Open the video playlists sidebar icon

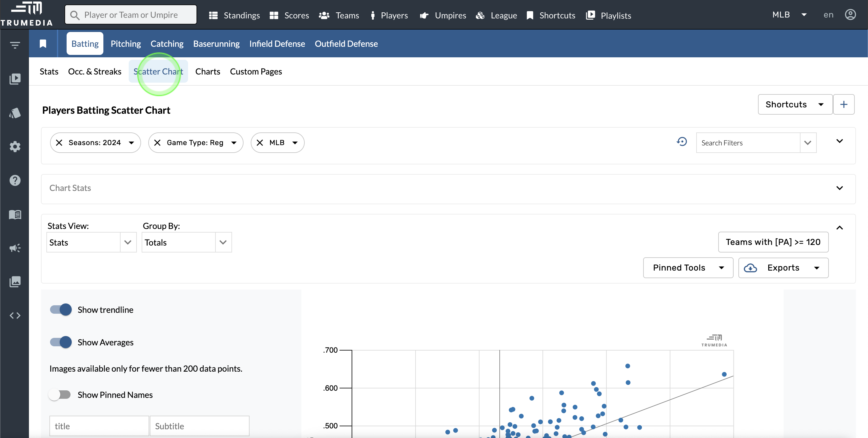point(15,78)
